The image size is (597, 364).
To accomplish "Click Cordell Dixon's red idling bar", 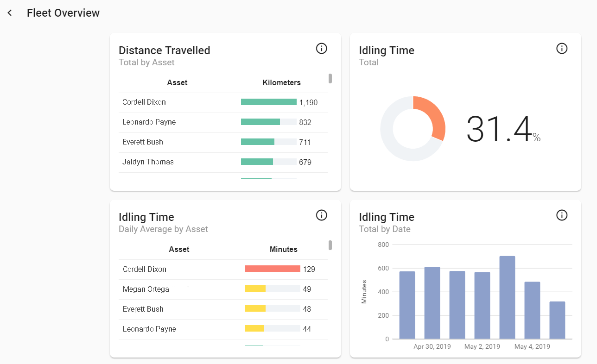I will [x=271, y=269].
